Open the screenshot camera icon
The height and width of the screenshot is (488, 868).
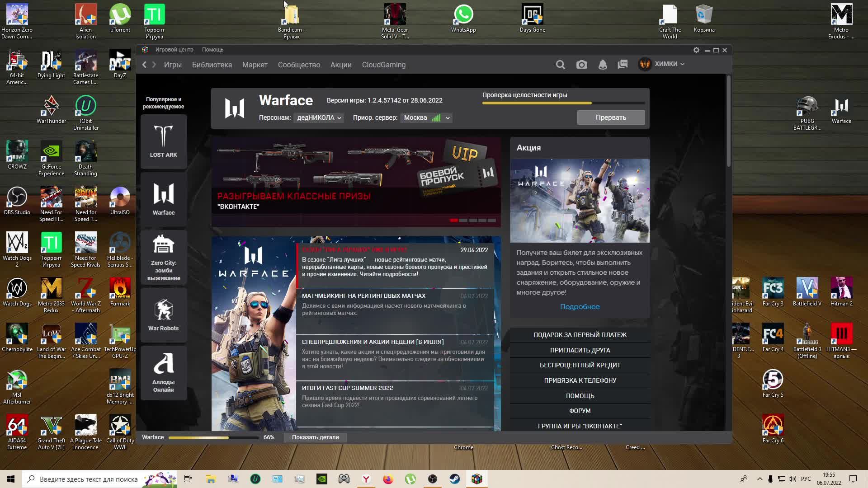coord(581,65)
